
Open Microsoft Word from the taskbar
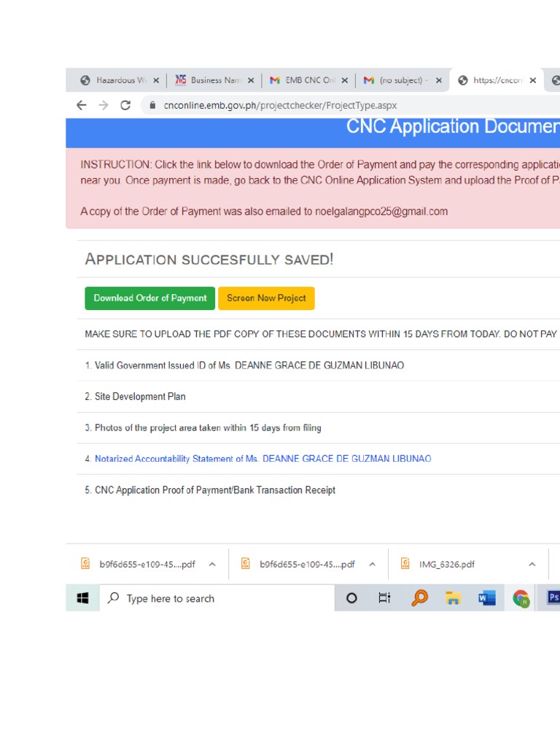(x=486, y=598)
